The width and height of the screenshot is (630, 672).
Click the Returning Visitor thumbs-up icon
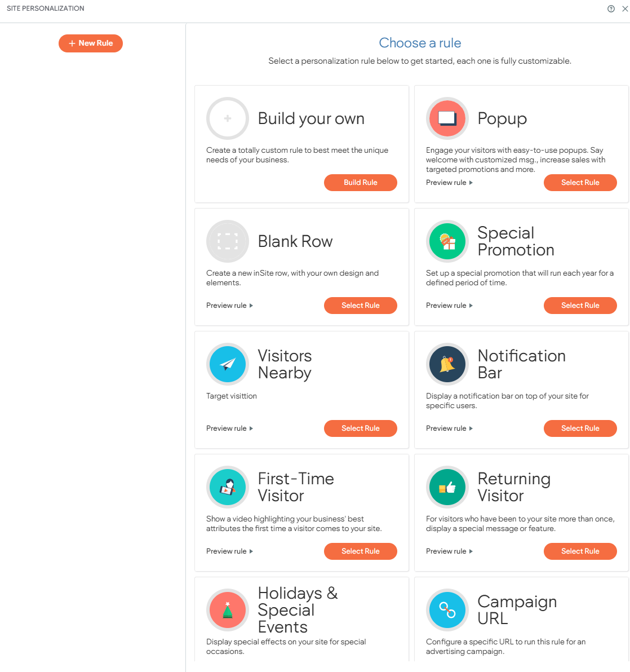coord(447,487)
